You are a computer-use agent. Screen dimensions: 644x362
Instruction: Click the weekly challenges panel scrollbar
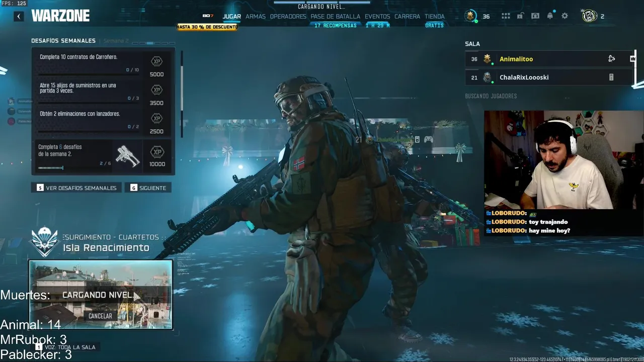(182, 93)
